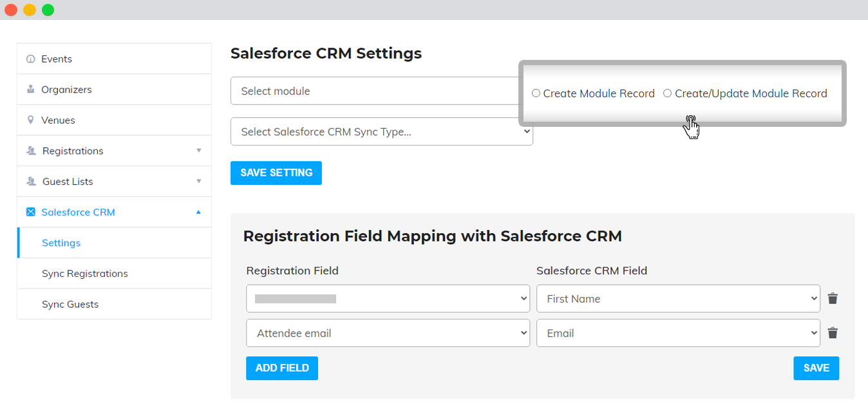Viewport: 868px width, 409px height.
Task: Click the Salesforce CRM Field column label
Action: [x=592, y=271]
